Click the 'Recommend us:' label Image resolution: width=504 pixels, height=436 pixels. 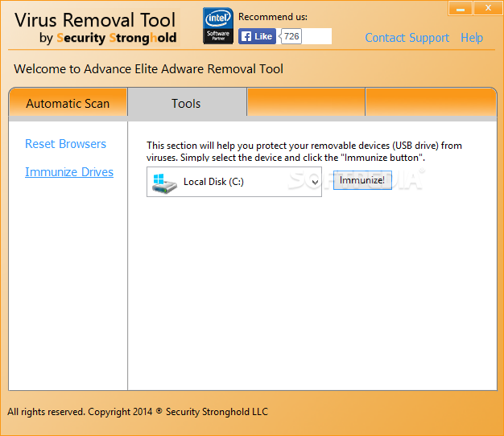pos(273,17)
